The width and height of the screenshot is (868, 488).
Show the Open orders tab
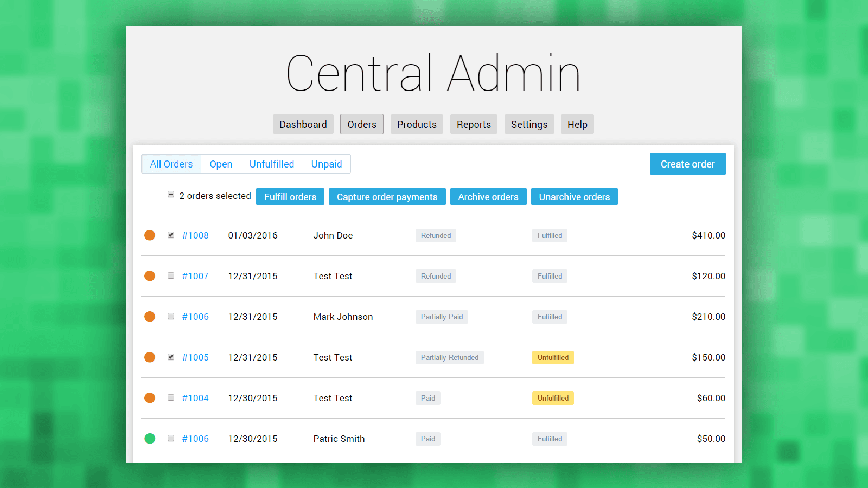pyautogui.click(x=221, y=164)
